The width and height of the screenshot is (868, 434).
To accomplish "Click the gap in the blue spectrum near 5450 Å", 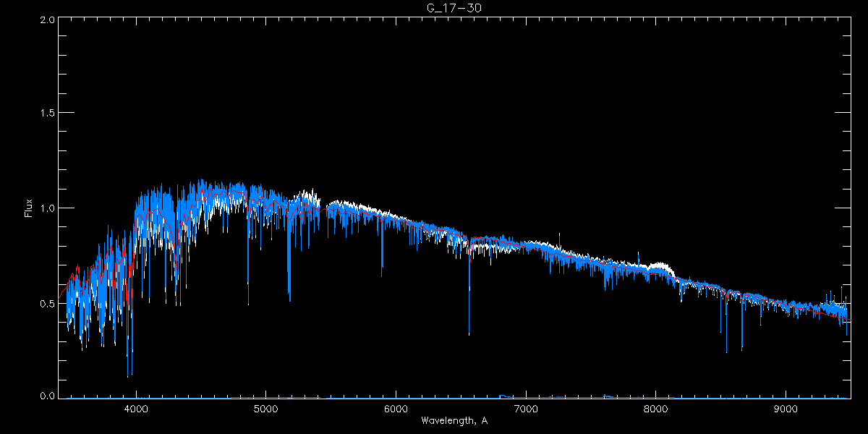I will click(323, 210).
